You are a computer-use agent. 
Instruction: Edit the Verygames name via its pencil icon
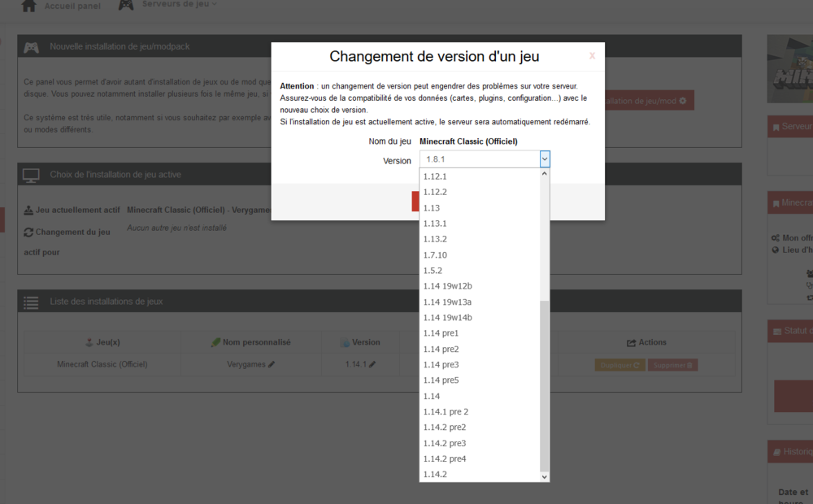click(272, 364)
